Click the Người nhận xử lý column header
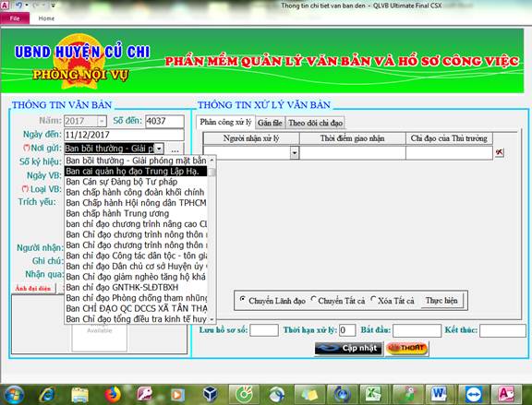Screen dimensions: 532x405 (251, 138)
